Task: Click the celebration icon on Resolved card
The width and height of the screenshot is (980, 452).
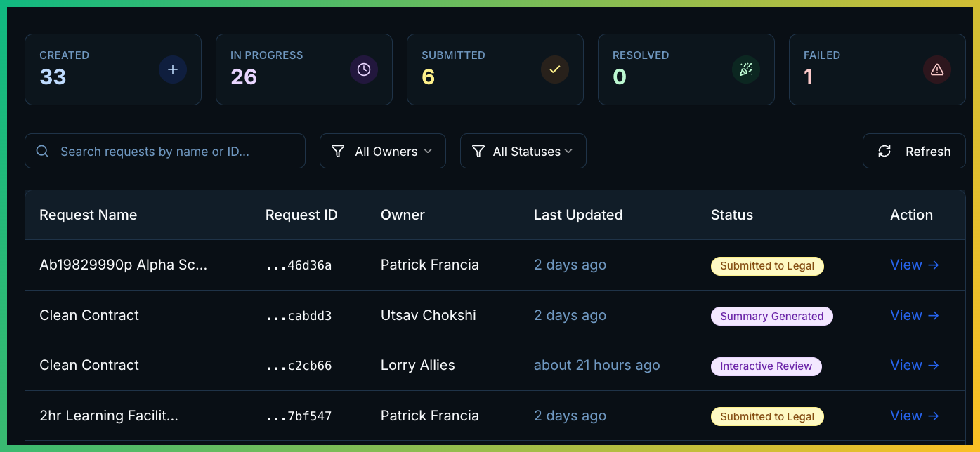Action: click(746, 69)
